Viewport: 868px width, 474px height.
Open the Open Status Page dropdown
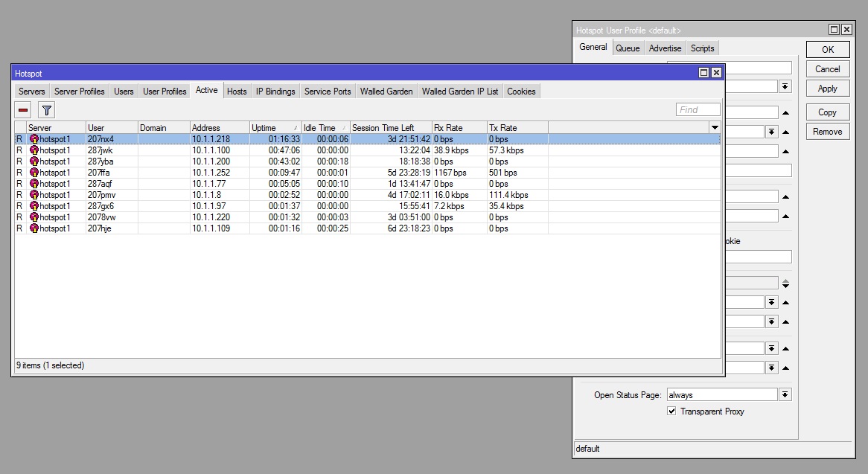(x=784, y=394)
